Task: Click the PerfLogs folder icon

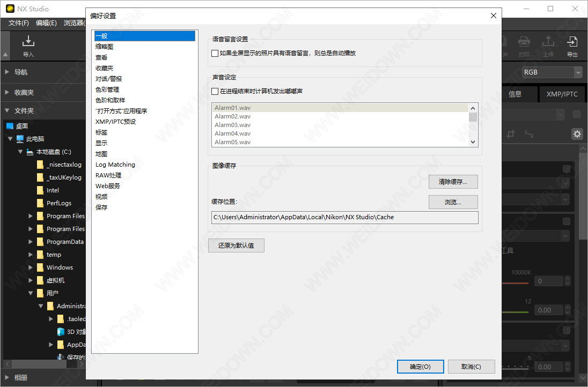Action: pos(40,203)
